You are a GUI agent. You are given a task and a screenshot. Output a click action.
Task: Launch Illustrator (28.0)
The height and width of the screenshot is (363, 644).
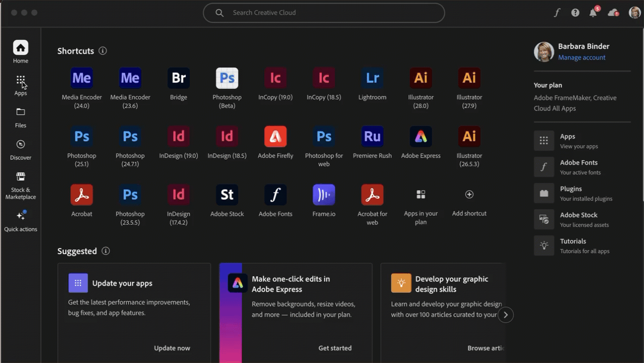click(421, 78)
